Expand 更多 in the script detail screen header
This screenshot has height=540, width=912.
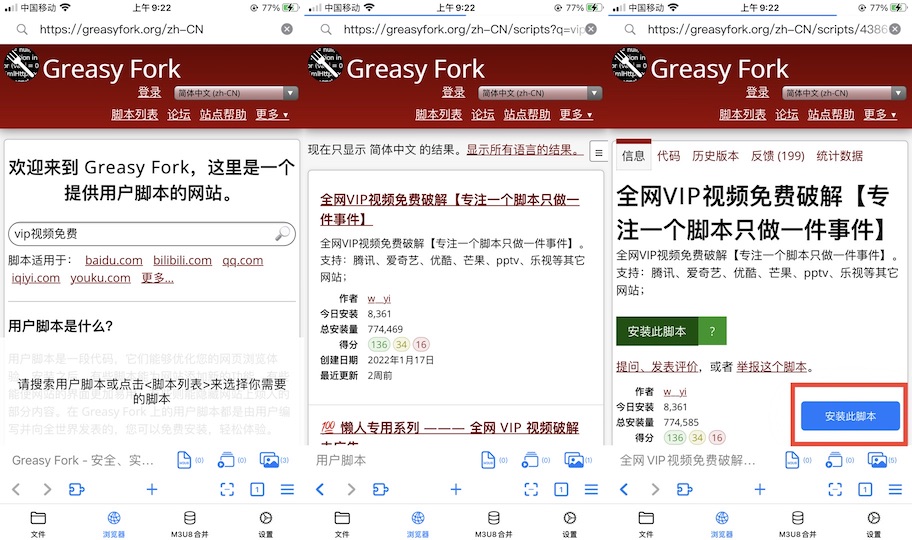[881, 115]
